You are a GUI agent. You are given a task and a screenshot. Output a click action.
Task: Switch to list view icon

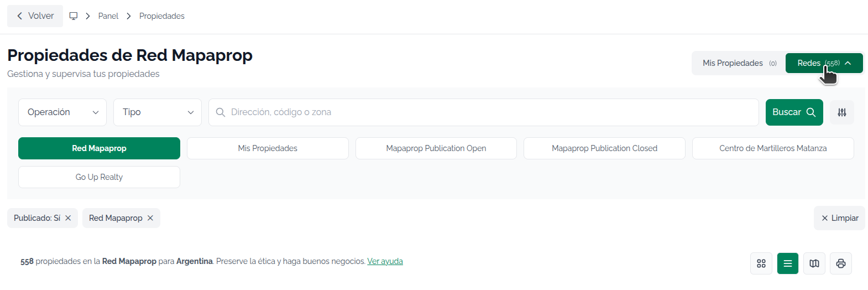(x=788, y=263)
